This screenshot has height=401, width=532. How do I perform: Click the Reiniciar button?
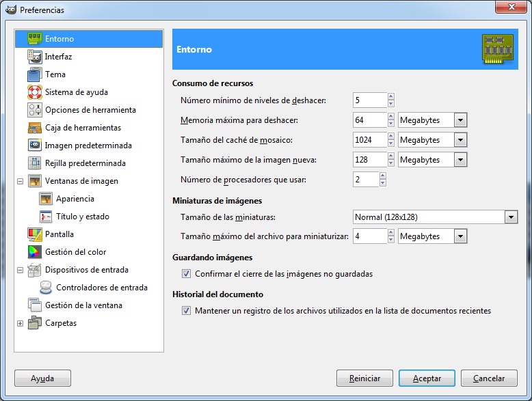pyautogui.click(x=364, y=378)
